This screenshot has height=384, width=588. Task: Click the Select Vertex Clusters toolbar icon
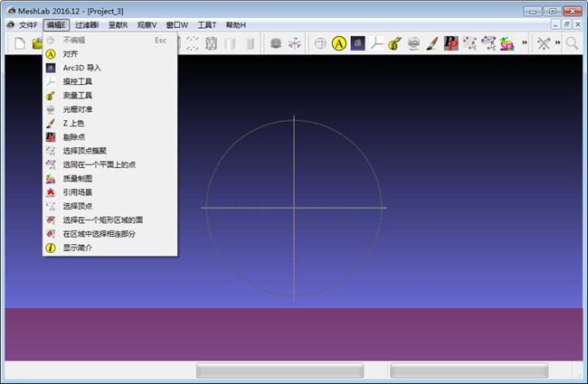(x=469, y=43)
